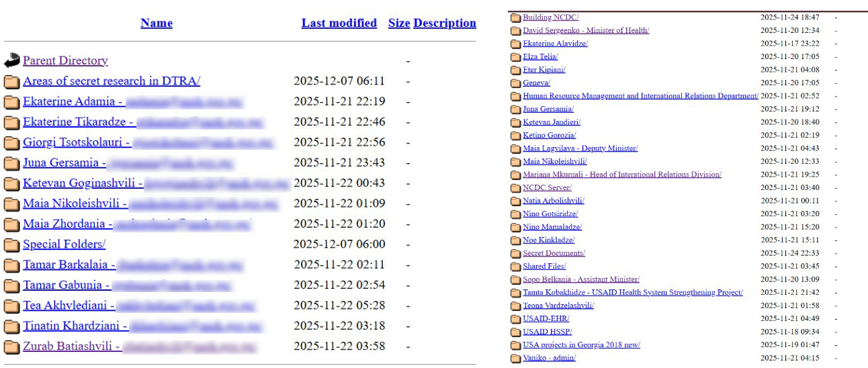Click folder icon beside Maia Zhordania
Screen dimensions: 868x368
coord(11,225)
